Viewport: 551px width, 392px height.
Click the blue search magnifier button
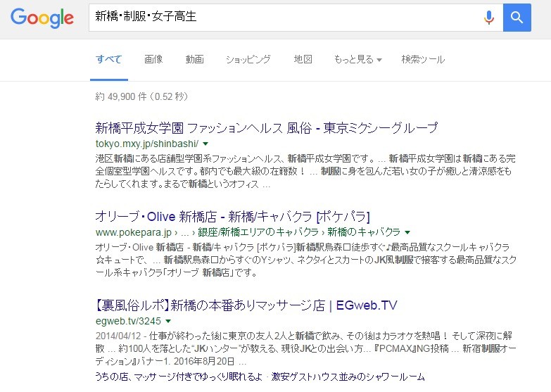517,18
